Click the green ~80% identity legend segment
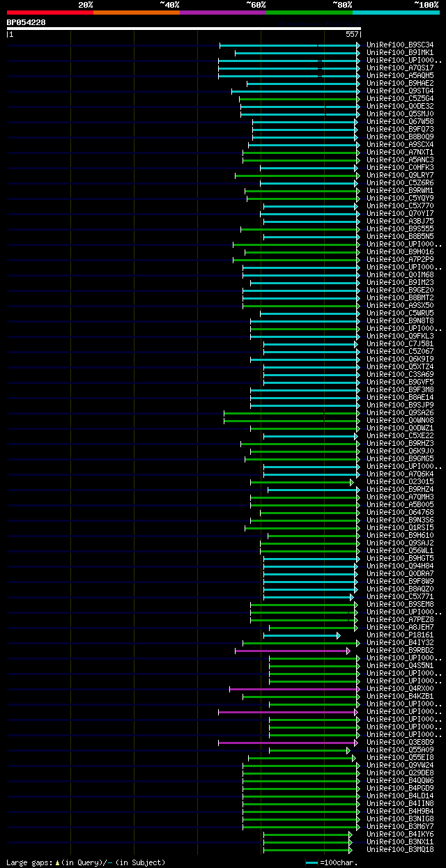 point(309,13)
